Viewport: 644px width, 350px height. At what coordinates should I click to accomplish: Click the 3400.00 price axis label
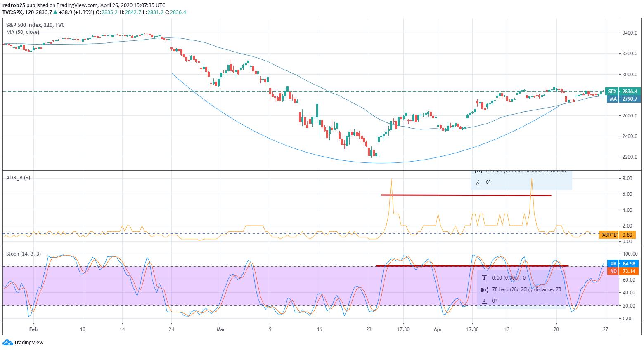coord(630,33)
